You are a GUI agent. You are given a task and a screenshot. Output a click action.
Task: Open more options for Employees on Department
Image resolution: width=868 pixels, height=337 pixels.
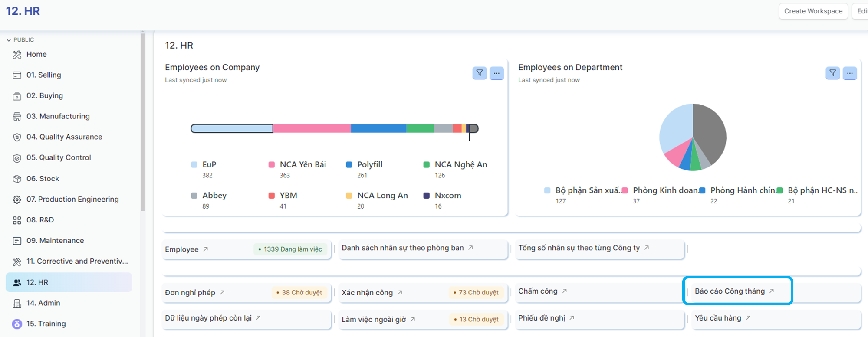[x=850, y=73]
